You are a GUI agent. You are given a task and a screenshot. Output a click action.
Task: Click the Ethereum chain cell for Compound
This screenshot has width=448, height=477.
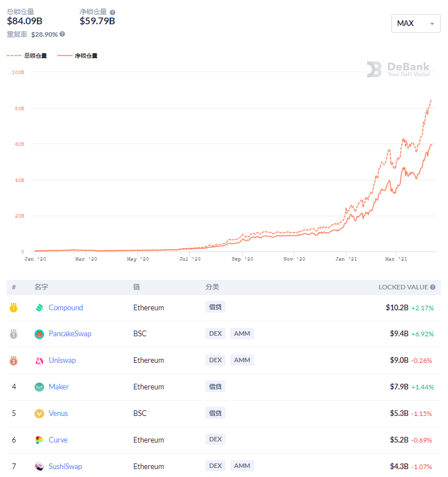point(149,307)
